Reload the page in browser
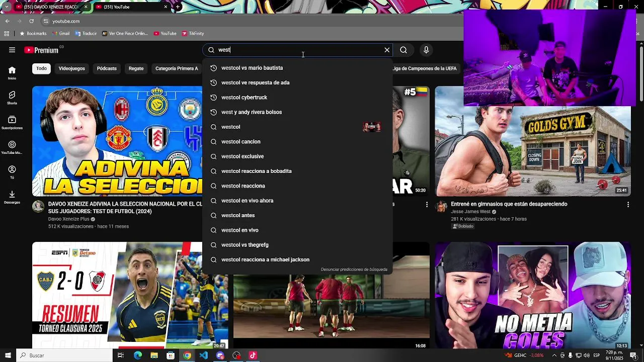 click(31, 21)
